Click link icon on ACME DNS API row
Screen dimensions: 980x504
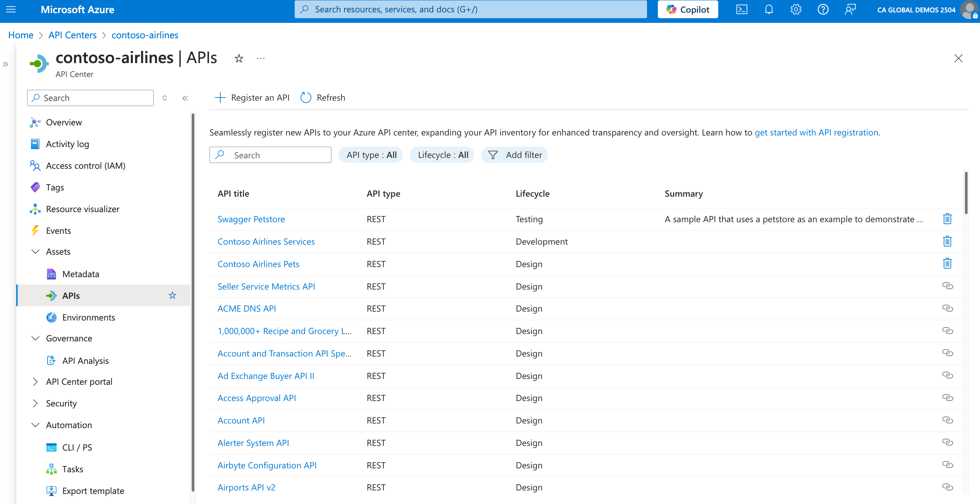[947, 308]
